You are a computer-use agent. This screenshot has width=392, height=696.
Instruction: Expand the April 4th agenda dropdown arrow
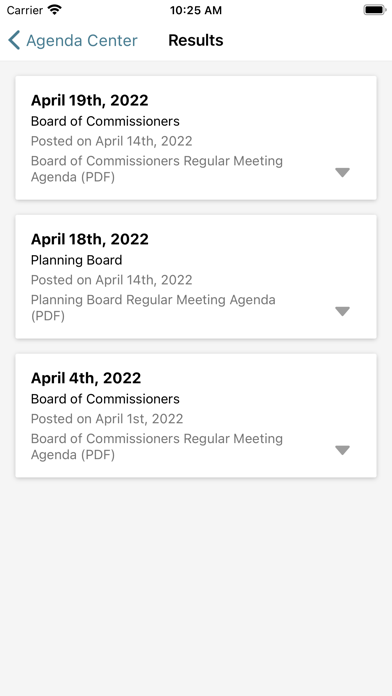click(x=342, y=450)
